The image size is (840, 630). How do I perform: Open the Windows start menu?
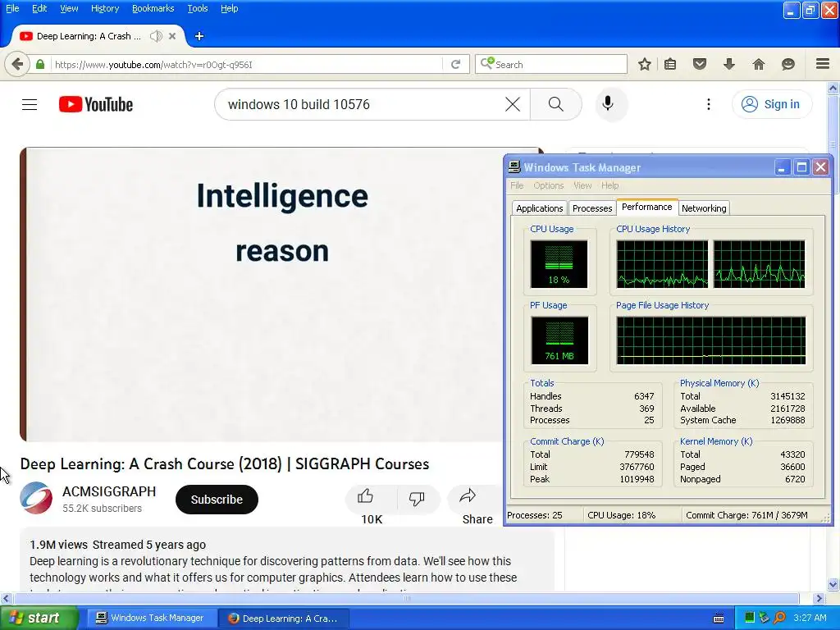click(39, 618)
